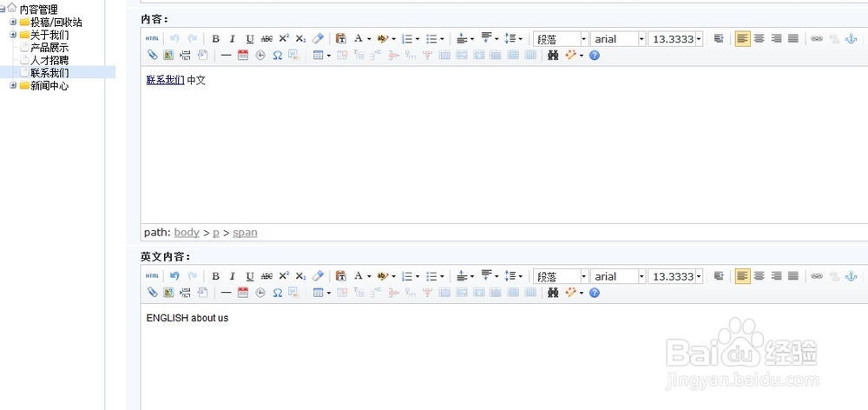868x410 pixels.
Task: Open magic wand style dropdown in 内容 editor
Action: click(x=582, y=56)
